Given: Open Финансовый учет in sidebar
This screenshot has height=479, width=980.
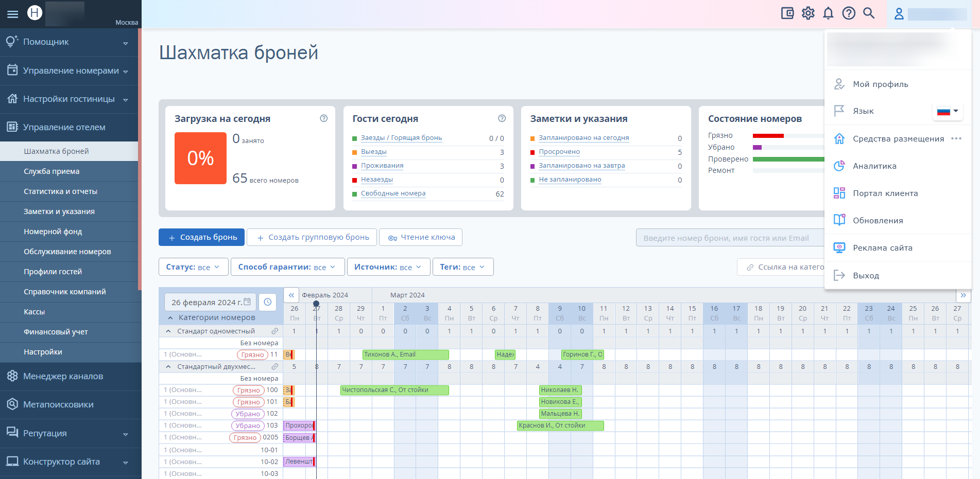Looking at the screenshot, I should pyautogui.click(x=69, y=332).
